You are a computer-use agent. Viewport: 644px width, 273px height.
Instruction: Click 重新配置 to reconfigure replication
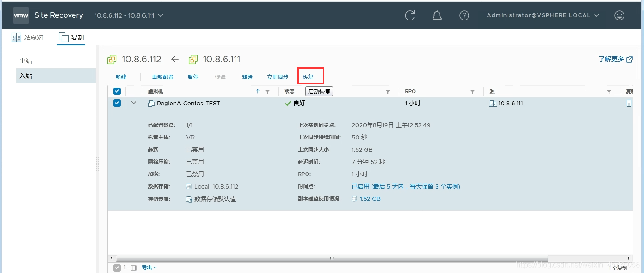point(163,77)
